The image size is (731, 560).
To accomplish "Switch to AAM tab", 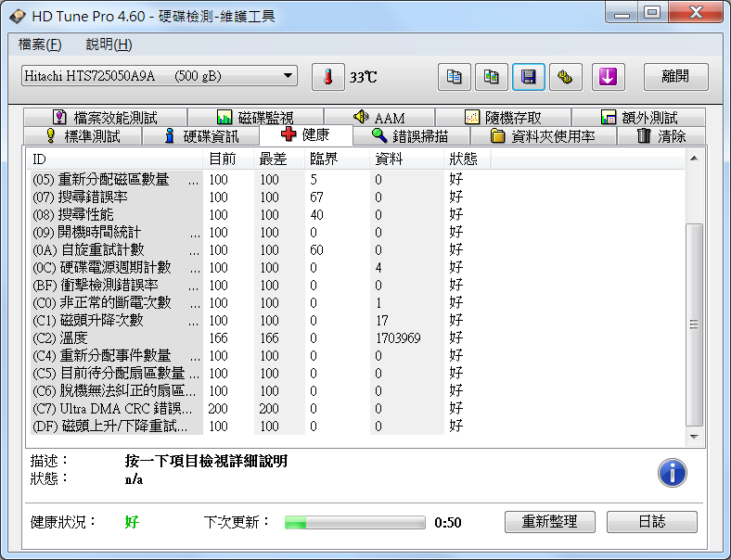I will pos(379,117).
